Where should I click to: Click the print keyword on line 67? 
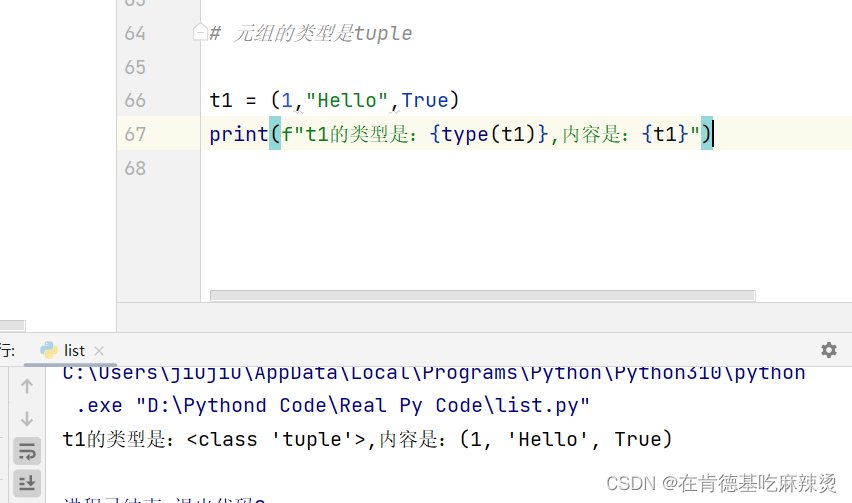(x=239, y=134)
